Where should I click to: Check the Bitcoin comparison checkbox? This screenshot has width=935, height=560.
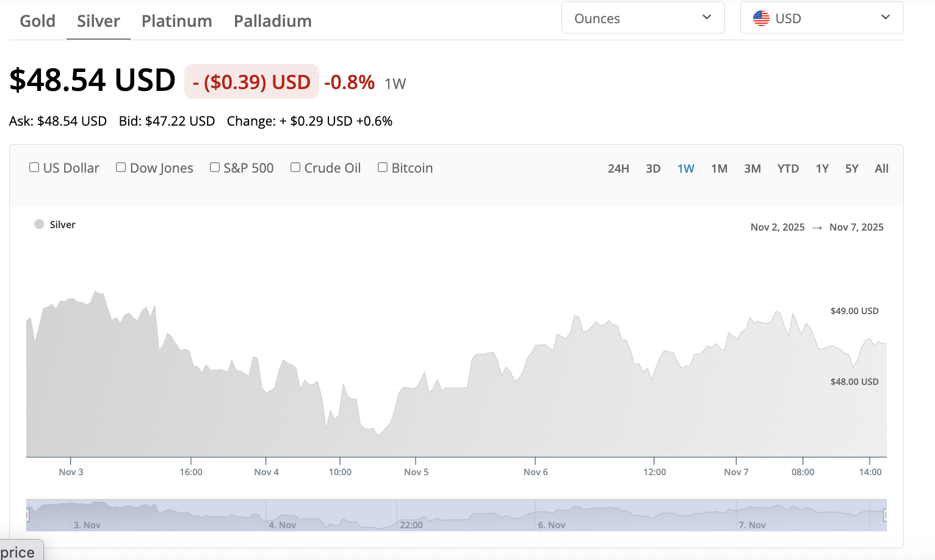(x=383, y=167)
